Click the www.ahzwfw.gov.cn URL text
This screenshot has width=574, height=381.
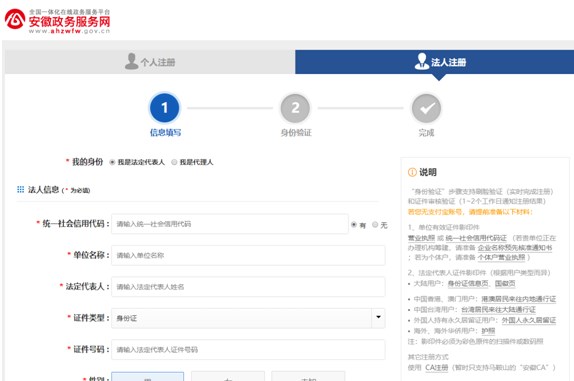pyautogui.click(x=69, y=31)
